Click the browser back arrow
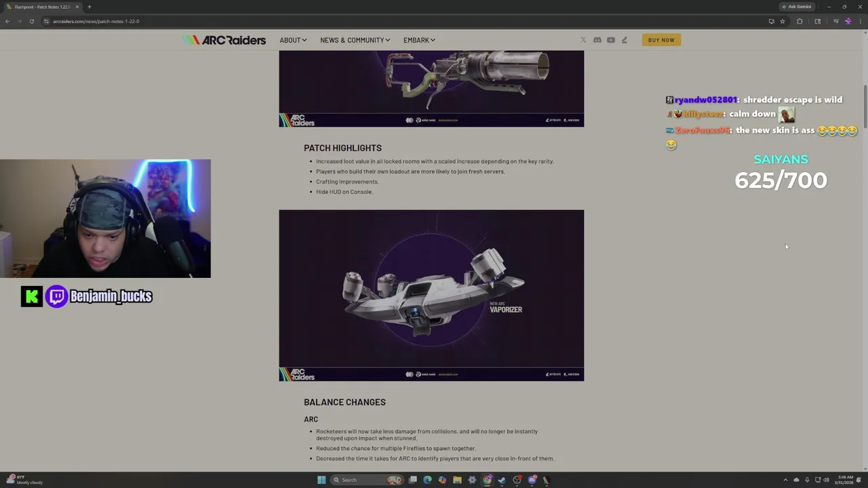Image resolution: width=868 pixels, height=488 pixels. point(7,21)
